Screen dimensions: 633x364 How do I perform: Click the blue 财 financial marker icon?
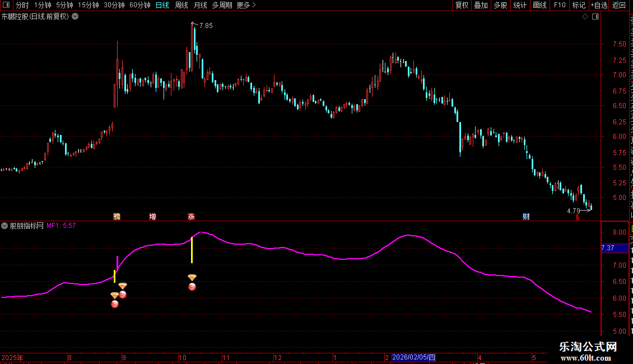[526, 216]
